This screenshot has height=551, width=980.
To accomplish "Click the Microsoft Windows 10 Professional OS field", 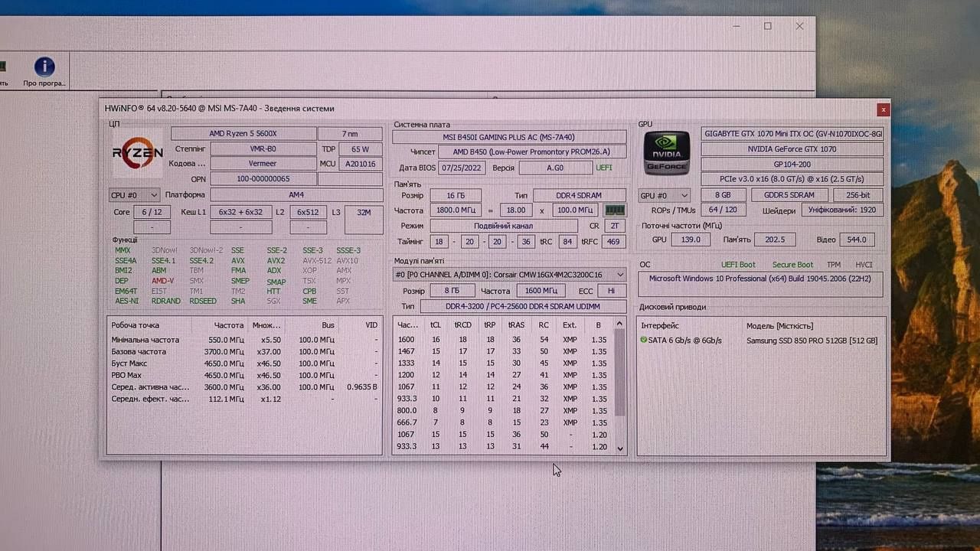I will coord(761,284).
